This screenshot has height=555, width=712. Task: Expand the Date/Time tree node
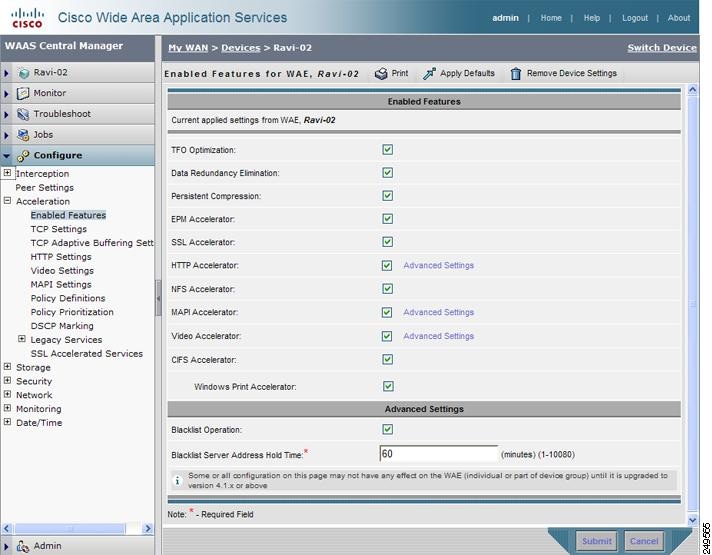[x=7, y=422]
